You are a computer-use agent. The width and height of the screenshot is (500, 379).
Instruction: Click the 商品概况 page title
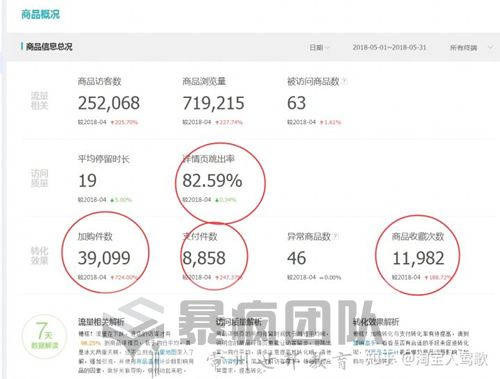pyautogui.click(x=40, y=14)
